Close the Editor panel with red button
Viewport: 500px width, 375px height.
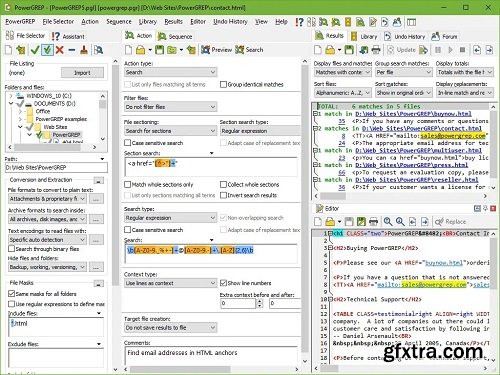[493, 209]
